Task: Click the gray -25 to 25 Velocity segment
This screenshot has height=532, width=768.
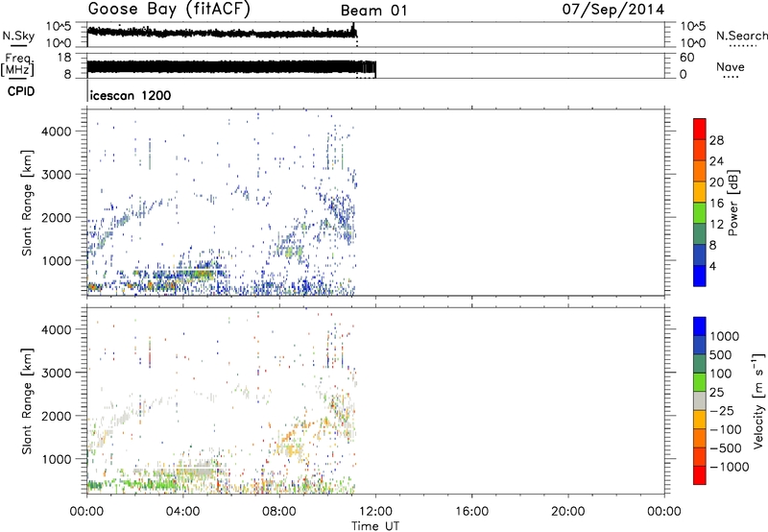Action: (x=700, y=400)
